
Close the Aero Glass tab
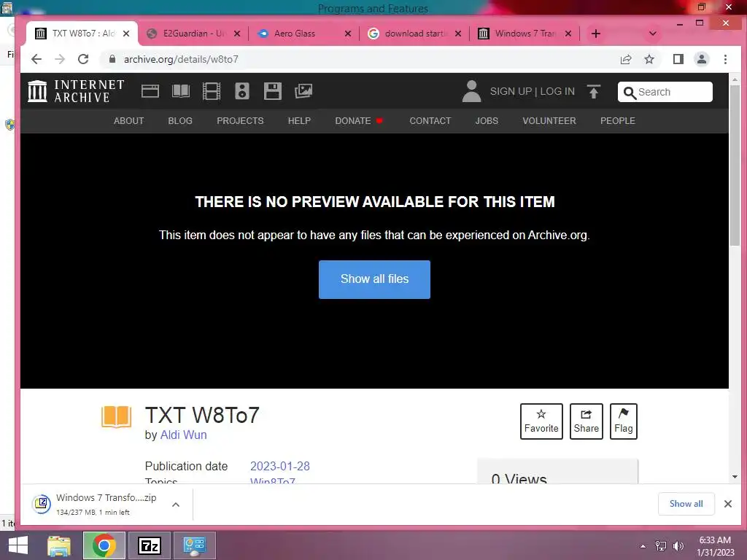(x=348, y=34)
